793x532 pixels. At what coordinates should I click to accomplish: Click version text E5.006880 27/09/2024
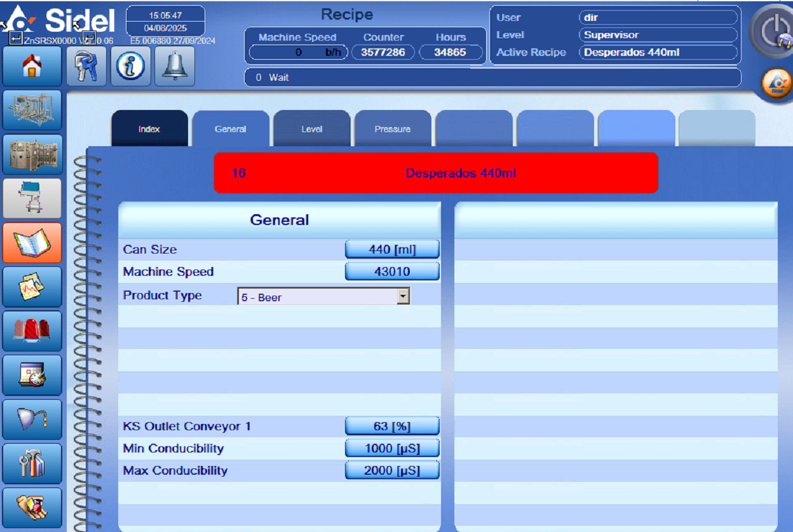pos(173,41)
